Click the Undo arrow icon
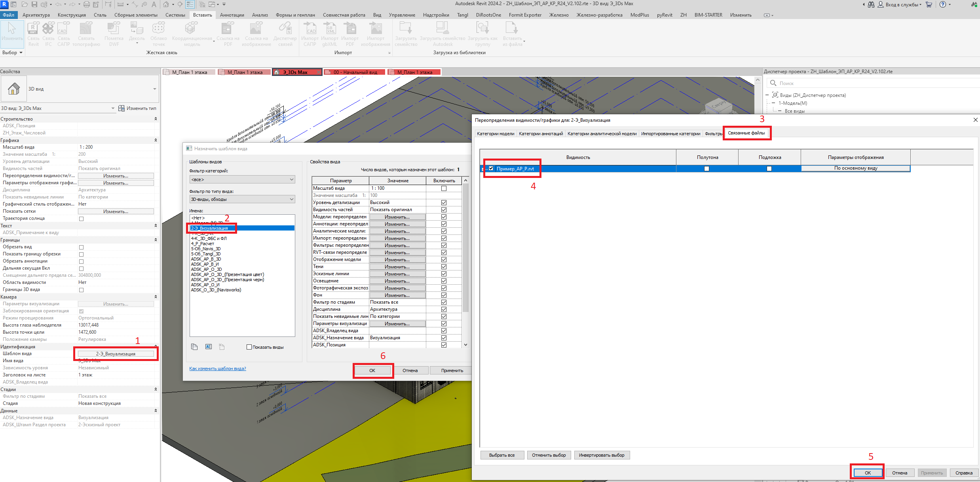The image size is (980, 482). point(59,4)
